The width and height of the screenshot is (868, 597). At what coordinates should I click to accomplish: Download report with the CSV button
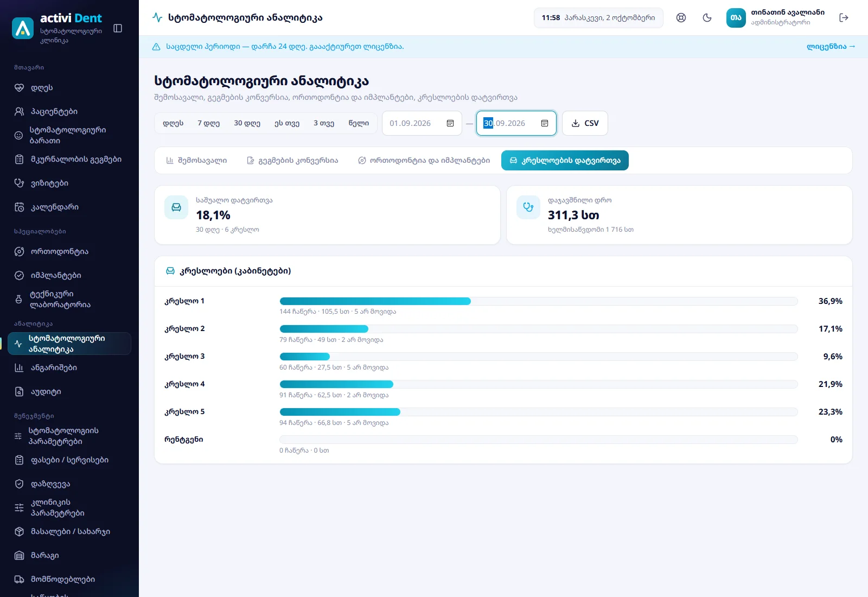pos(585,123)
